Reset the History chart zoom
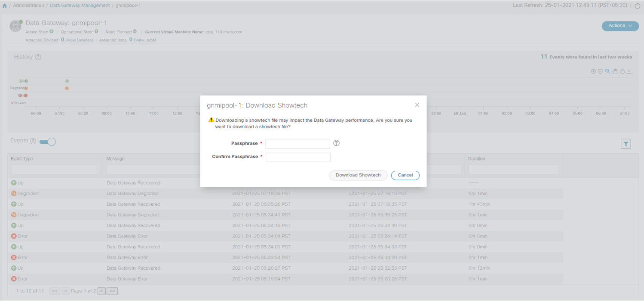Viewport: 644px width, 302px height. tap(622, 71)
